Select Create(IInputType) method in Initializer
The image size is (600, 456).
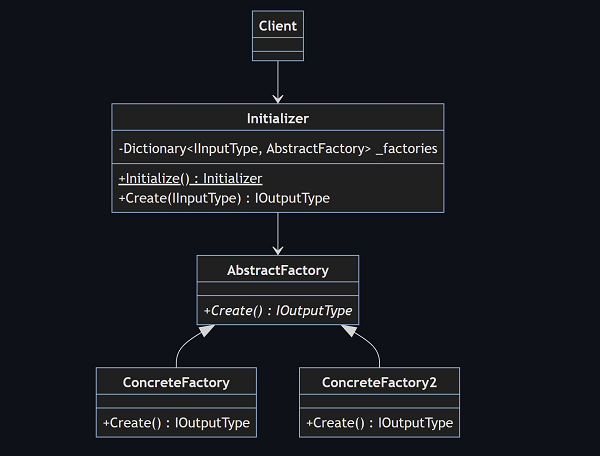pos(224,198)
